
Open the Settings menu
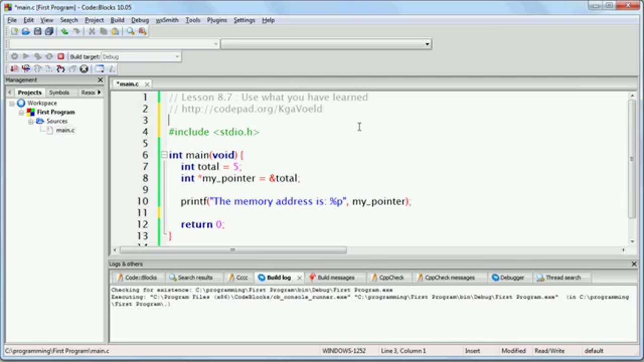click(244, 20)
